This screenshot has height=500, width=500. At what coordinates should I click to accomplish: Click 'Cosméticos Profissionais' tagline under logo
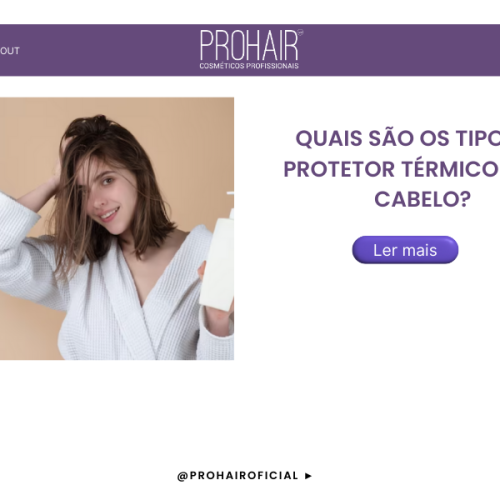(x=249, y=66)
